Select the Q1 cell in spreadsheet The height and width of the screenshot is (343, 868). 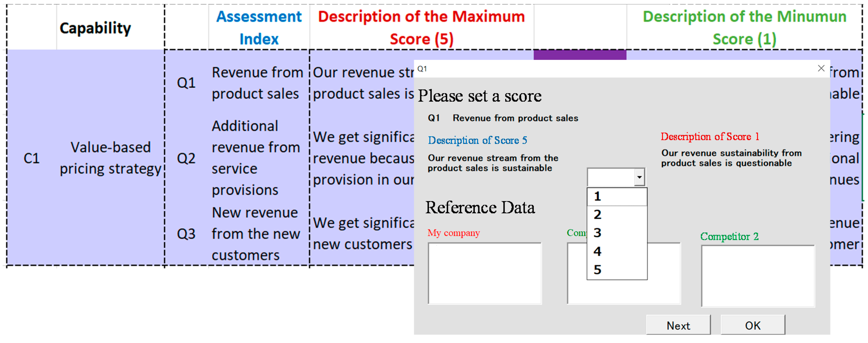pyautogui.click(x=186, y=83)
